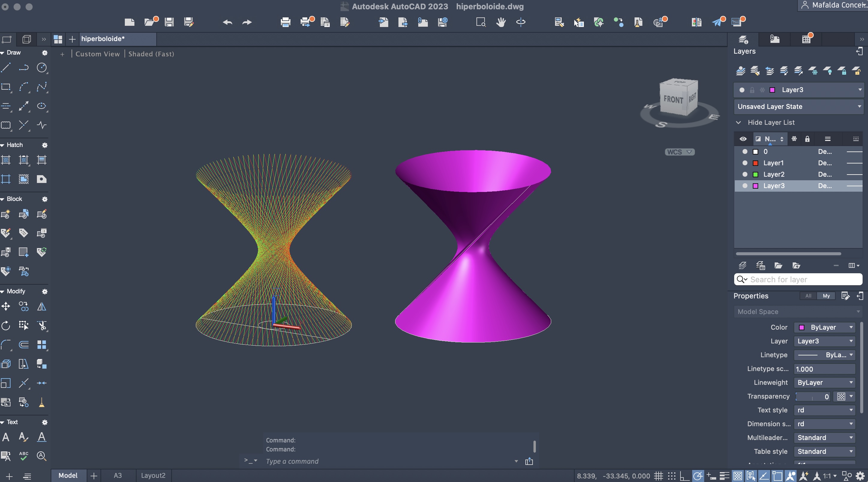The height and width of the screenshot is (482, 868).
Task: Select the Rotate tool in Modify panel
Action: tap(6, 326)
